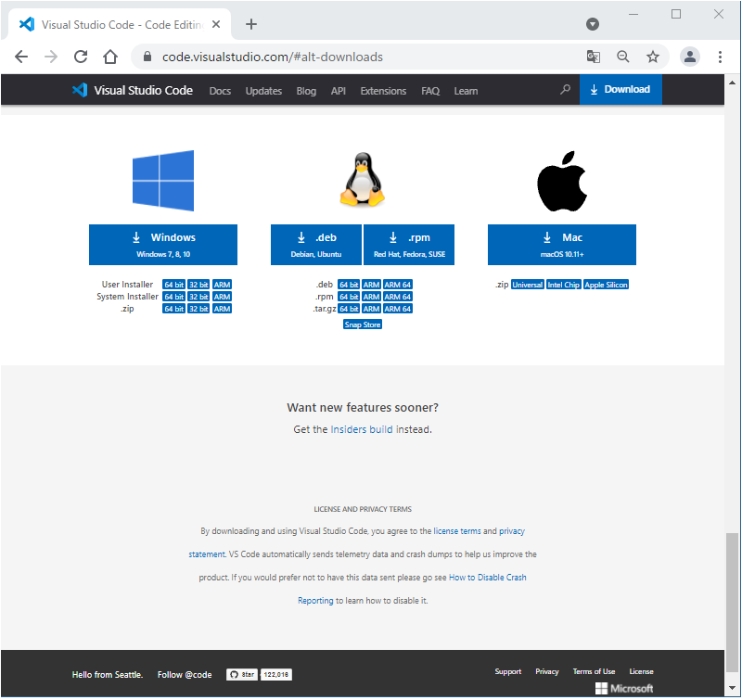Bookmark this page with the star icon
Screen dimensions: 742x700
(653, 57)
